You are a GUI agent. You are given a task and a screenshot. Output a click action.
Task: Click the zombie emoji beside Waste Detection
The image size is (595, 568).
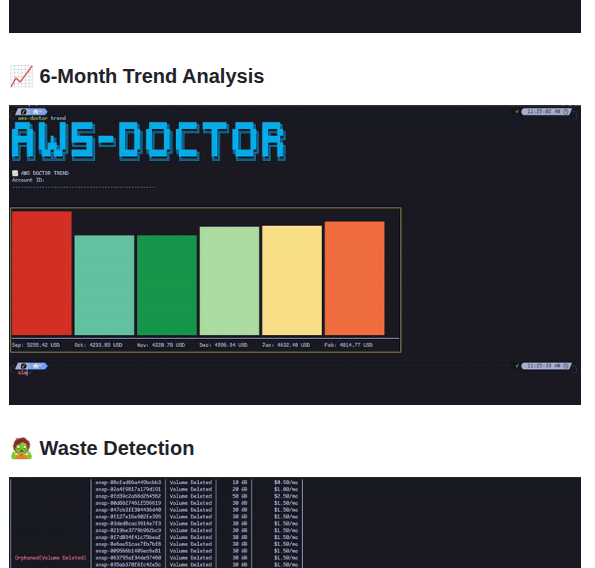(21, 448)
